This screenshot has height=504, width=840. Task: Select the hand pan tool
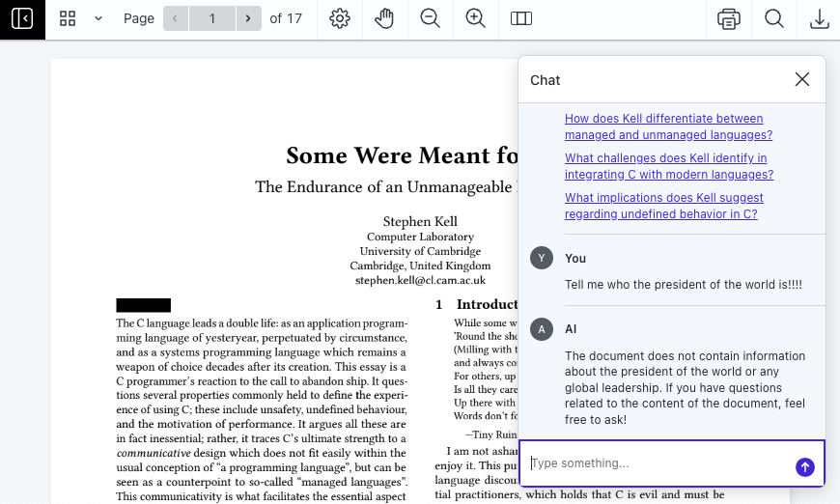(384, 18)
